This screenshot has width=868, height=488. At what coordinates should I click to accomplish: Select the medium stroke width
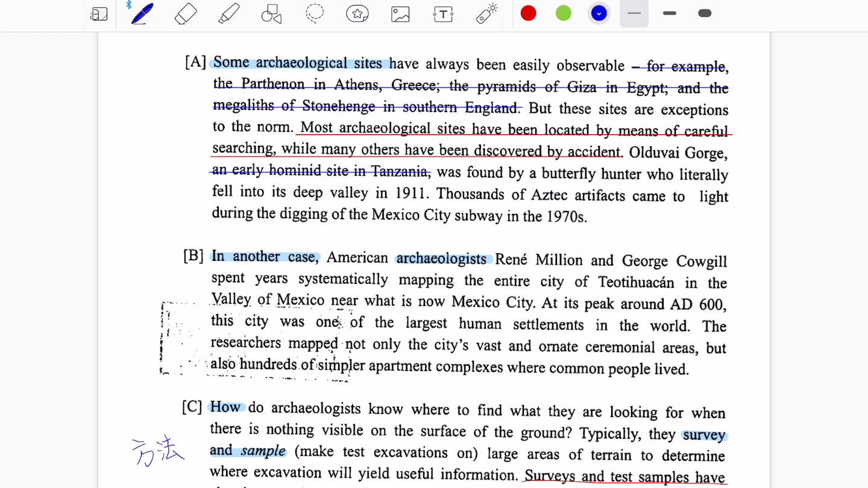click(670, 13)
